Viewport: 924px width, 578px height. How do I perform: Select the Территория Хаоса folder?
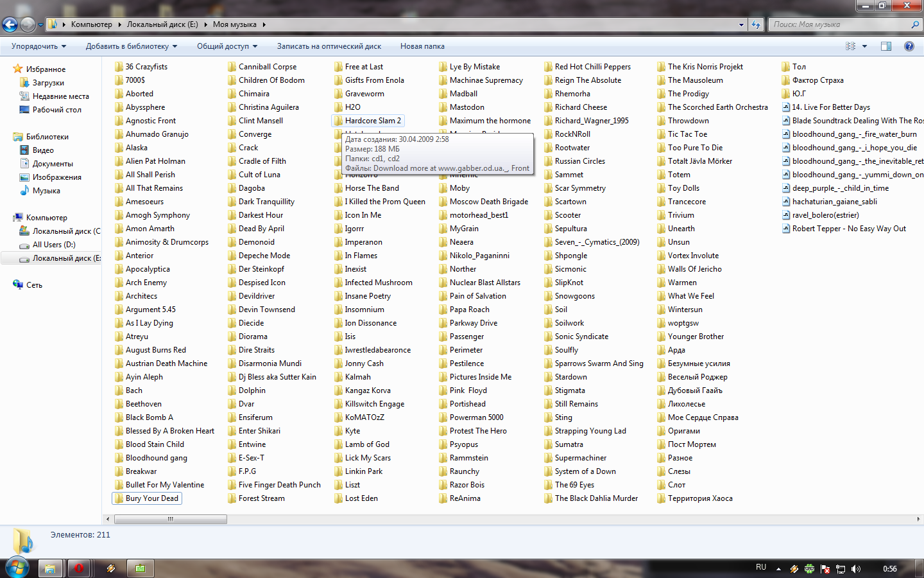[x=695, y=498]
